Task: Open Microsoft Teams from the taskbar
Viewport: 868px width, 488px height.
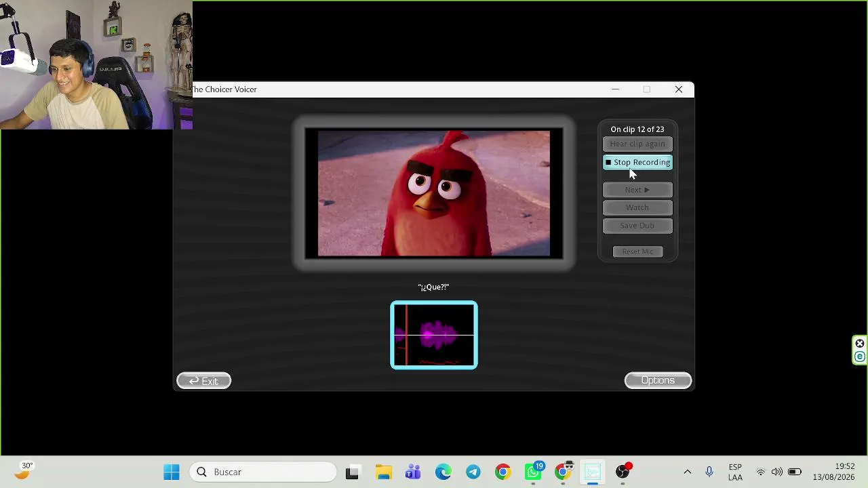Action: pos(413,472)
